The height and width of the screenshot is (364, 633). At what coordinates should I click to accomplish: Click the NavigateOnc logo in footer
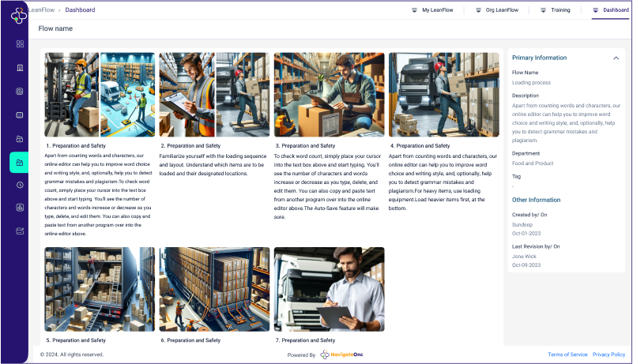coord(341,355)
